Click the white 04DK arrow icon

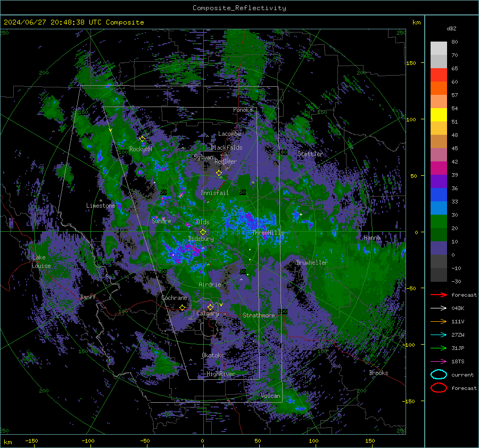439,308
